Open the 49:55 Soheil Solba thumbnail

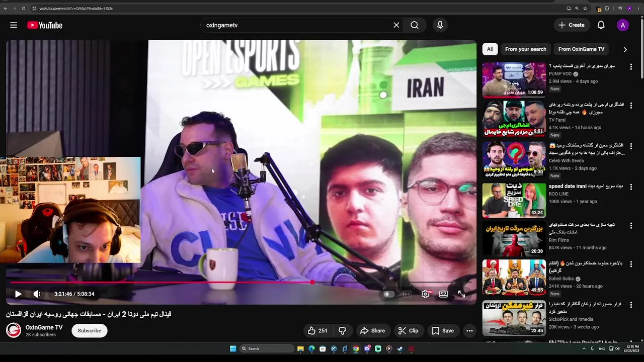pyautogui.click(x=514, y=277)
